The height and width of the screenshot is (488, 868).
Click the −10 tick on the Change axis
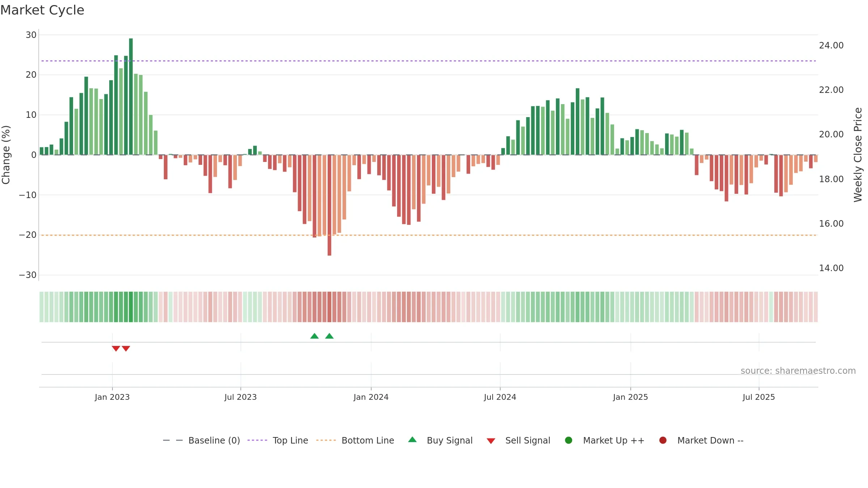28,195
